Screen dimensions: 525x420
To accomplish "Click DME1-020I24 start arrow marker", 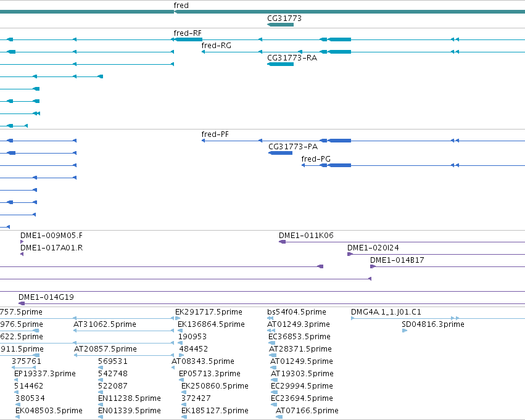I will point(350,254).
